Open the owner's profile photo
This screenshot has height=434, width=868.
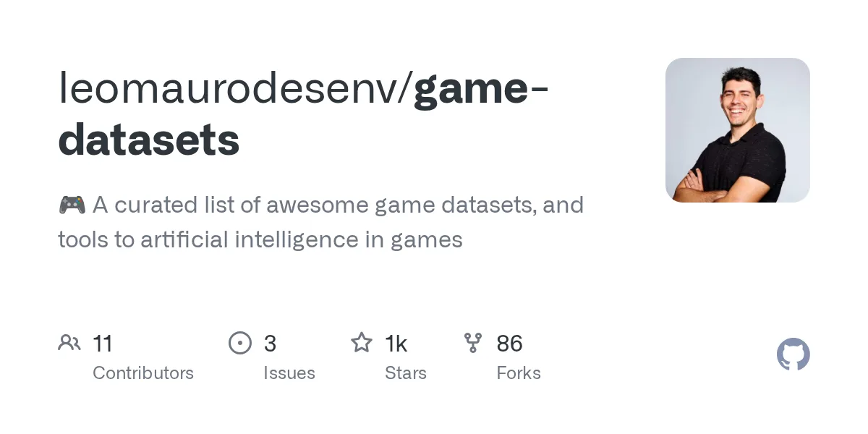(x=738, y=130)
